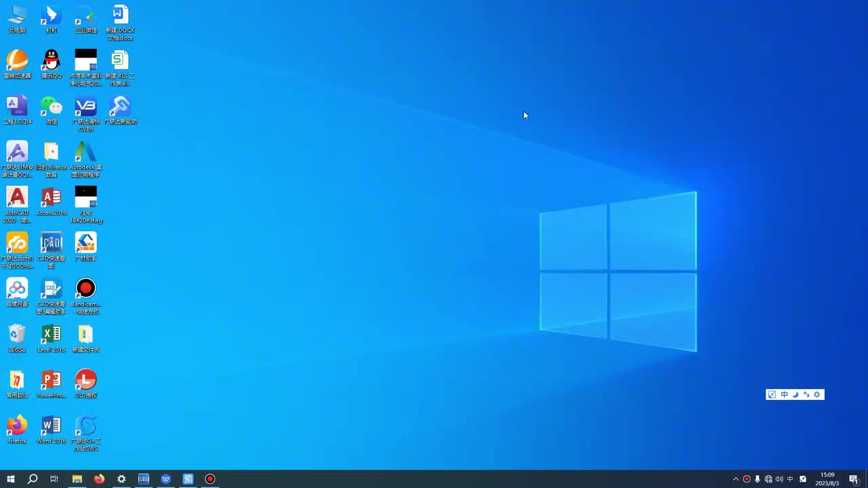Screen dimensions: 868x488
Task: Select the Word 2016 desktop shortcut
Action: pos(52,429)
